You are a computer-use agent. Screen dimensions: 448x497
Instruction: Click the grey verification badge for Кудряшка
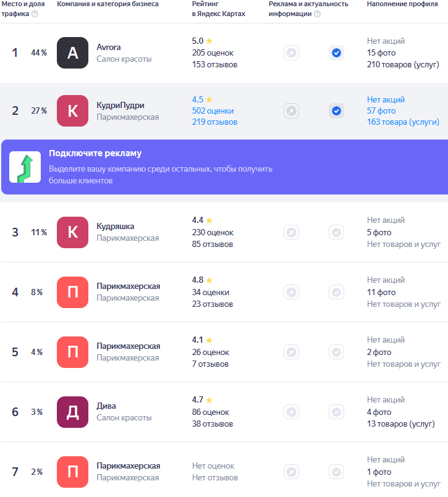point(336,233)
